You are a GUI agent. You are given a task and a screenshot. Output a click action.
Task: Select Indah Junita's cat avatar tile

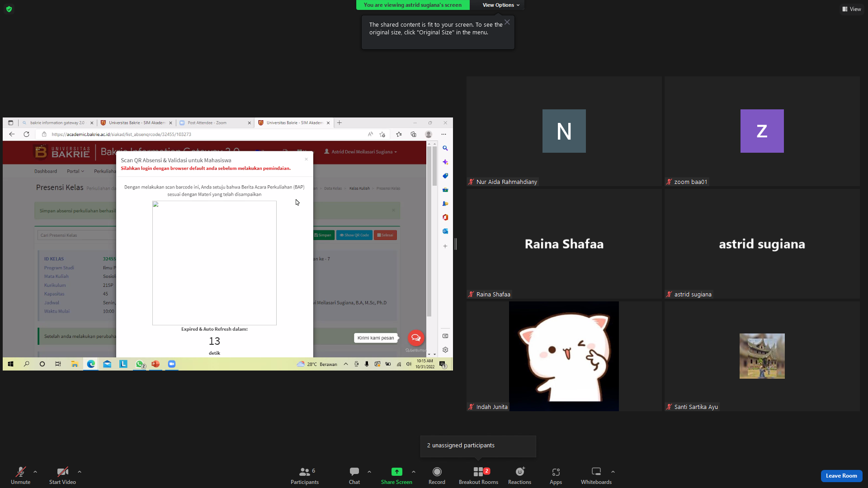(564, 356)
